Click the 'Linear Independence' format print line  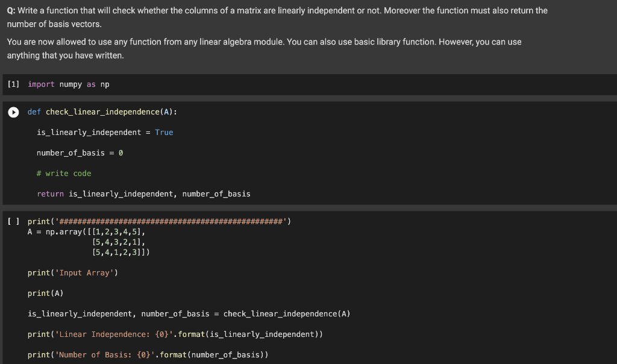175,334
